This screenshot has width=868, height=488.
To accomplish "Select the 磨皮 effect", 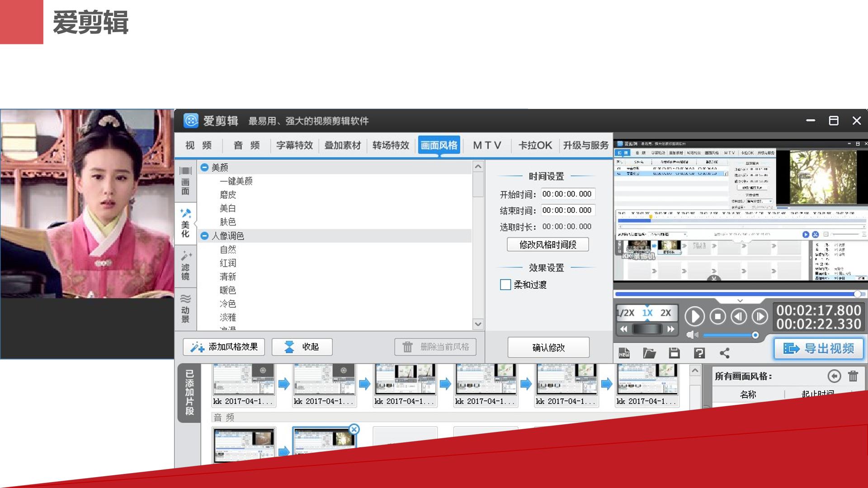I will [228, 195].
